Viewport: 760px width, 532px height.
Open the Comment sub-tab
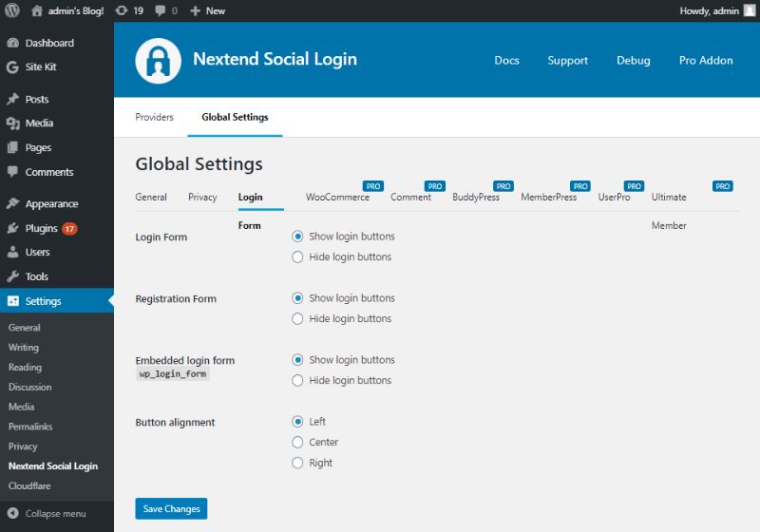pyautogui.click(x=410, y=197)
